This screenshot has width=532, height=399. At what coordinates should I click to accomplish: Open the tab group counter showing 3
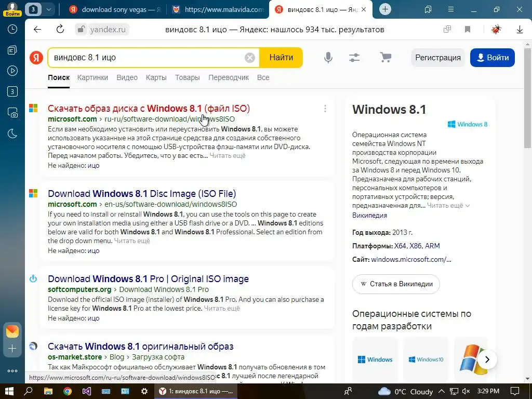point(33,9)
